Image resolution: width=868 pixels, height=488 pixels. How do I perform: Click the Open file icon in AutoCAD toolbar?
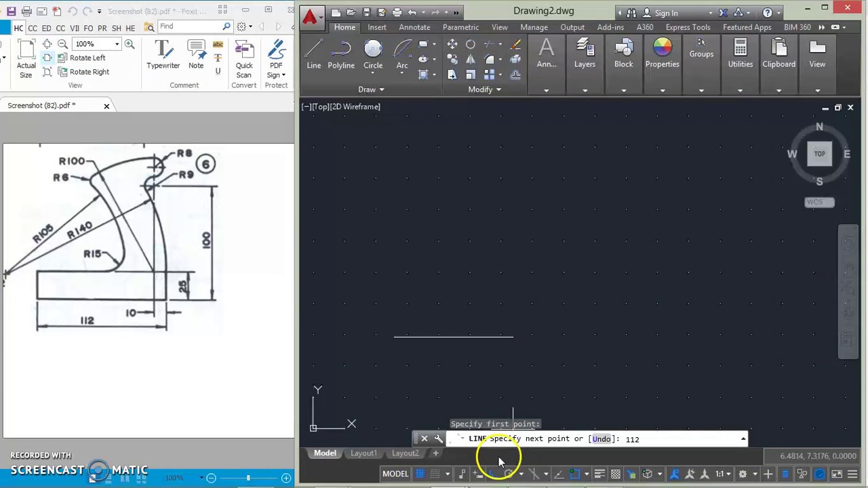click(x=351, y=12)
